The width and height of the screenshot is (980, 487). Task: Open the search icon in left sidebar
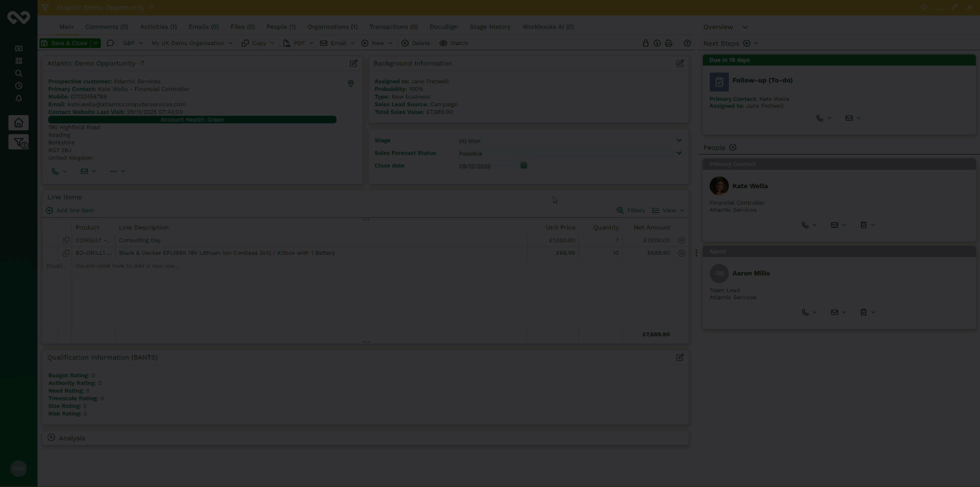[x=18, y=73]
